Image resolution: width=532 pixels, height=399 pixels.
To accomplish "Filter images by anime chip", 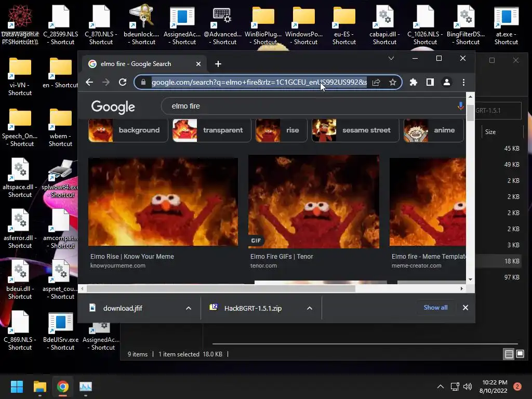I will [x=434, y=130].
